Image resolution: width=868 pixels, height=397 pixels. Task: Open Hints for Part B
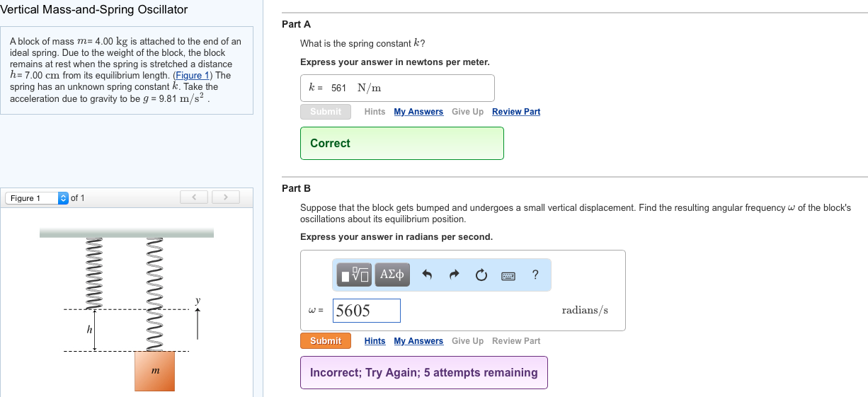click(x=375, y=341)
